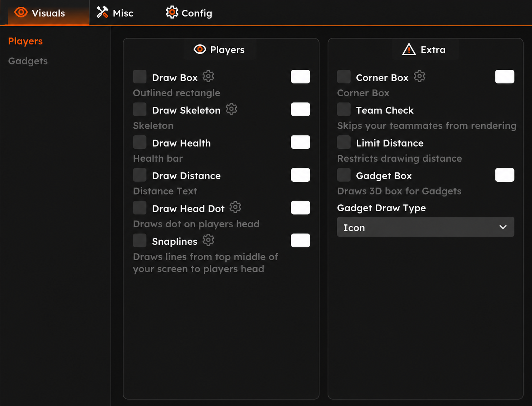The height and width of the screenshot is (406, 532).
Task: Select the Visuals tab
Action: tap(40, 13)
